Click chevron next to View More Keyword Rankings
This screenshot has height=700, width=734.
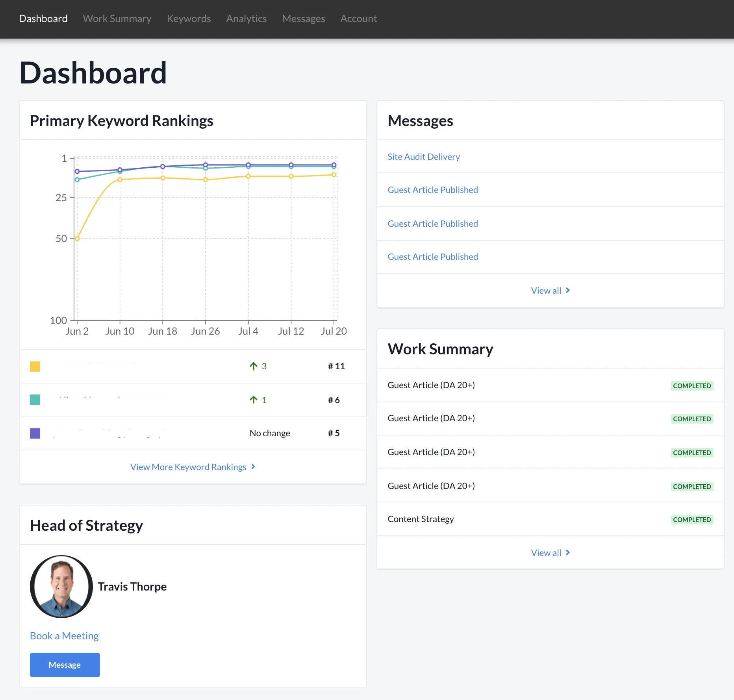253,467
